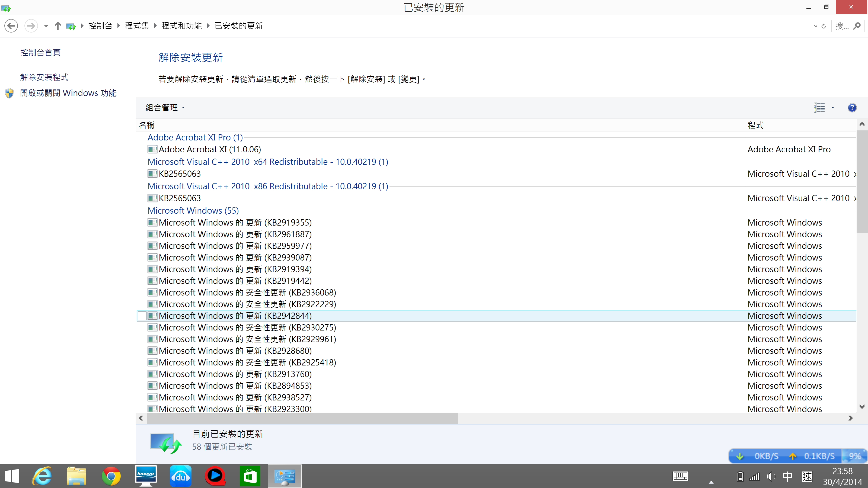Open the Windows Start button

pyautogui.click(x=12, y=476)
